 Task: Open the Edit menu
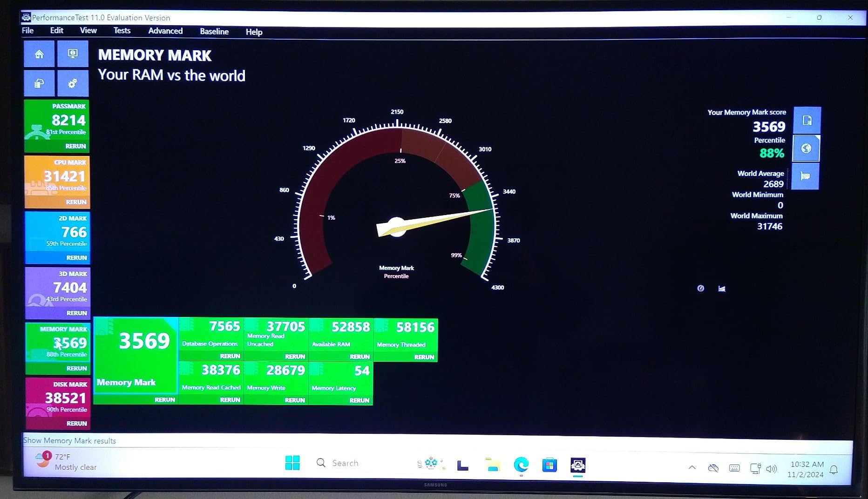coord(57,31)
